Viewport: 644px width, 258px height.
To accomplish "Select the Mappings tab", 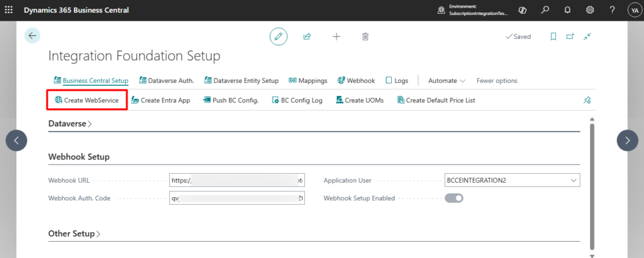I will (x=308, y=80).
